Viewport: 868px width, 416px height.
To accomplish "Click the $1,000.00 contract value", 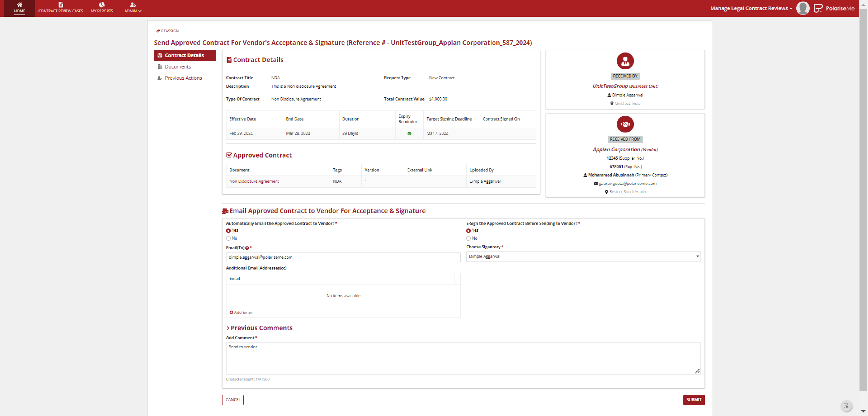I will point(438,99).
